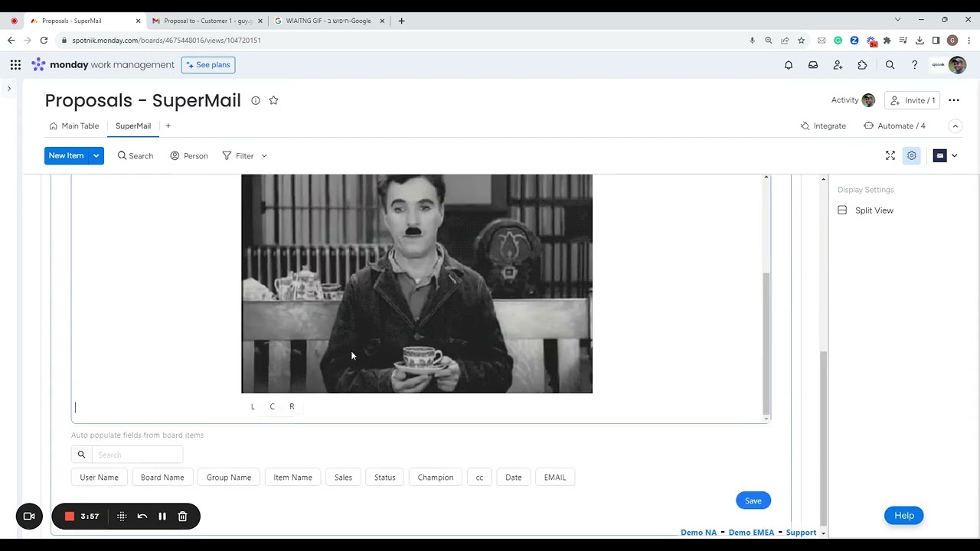Open the help question mark icon
This screenshot has height=551, width=980.
tap(914, 65)
